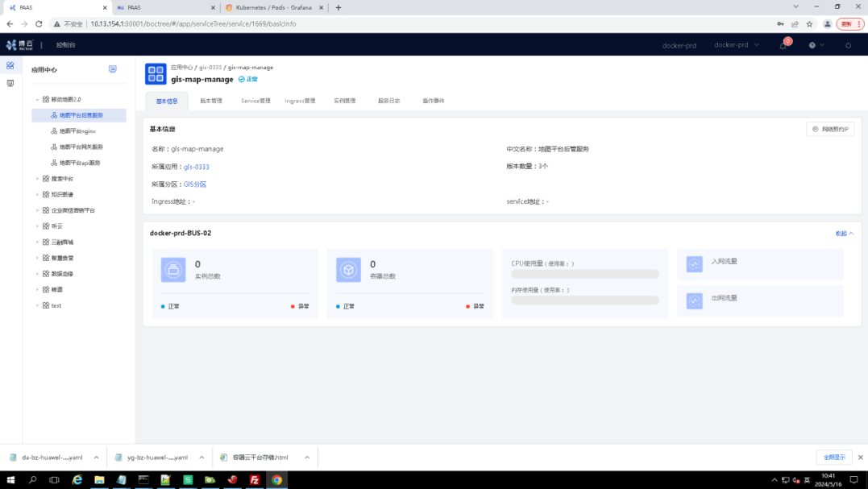Expand the test tree node
This screenshot has width=868, height=489.
(x=37, y=305)
